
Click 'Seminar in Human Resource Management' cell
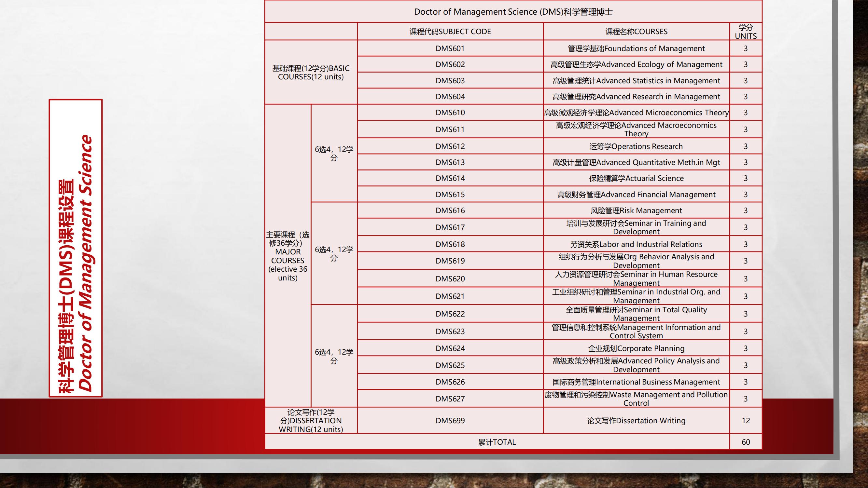(x=636, y=278)
